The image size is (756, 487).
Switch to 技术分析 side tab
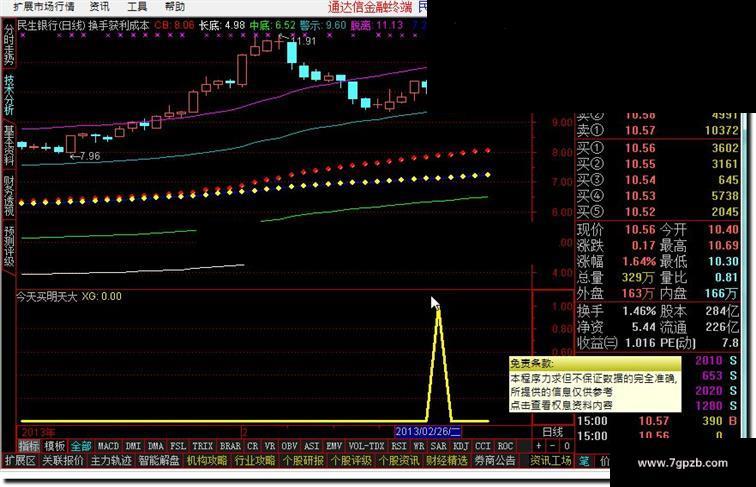pos(9,94)
